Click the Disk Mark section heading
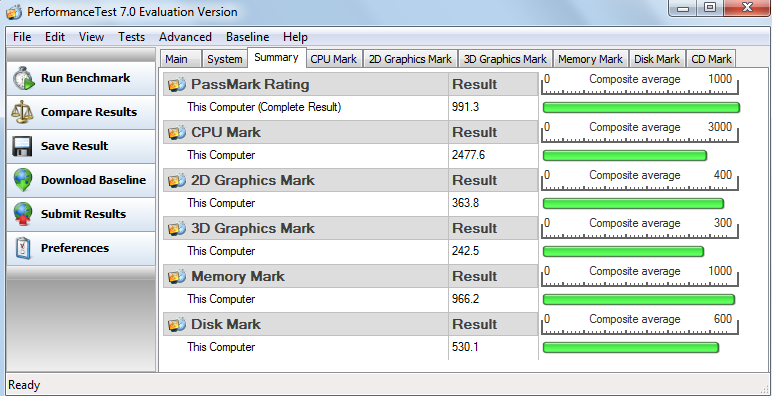 [x=226, y=325]
